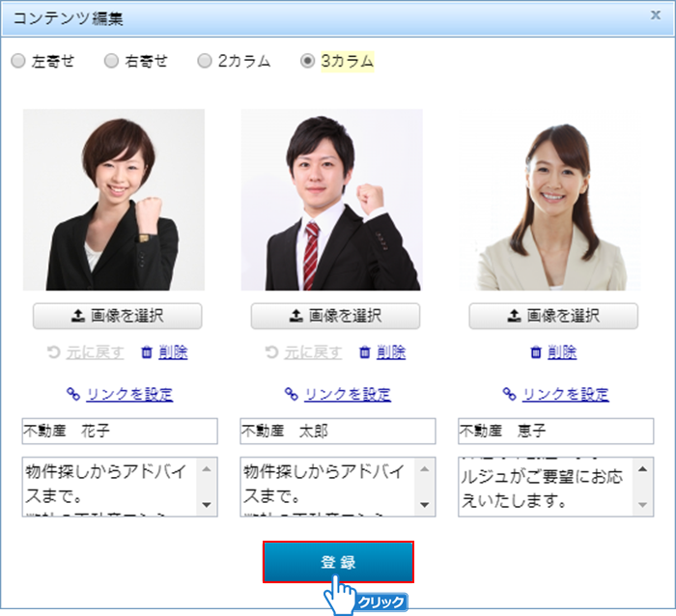Screen dimensions: 676x616
Task: Click the trash icon under the third photo
Action: point(535,352)
